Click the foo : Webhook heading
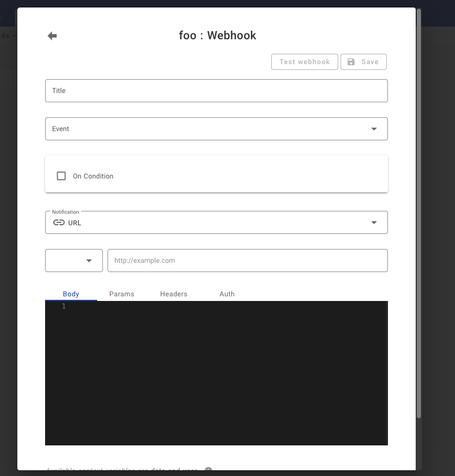The width and height of the screenshot is (455, 476). pyautogui.click(x=217, y=35)
